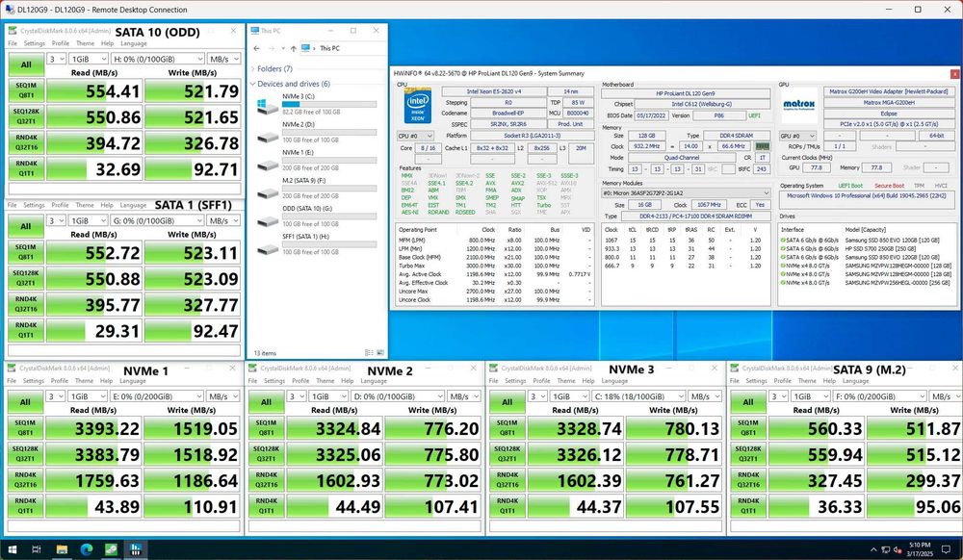Open recent locations dropdown in This PC window

(283, 48)
